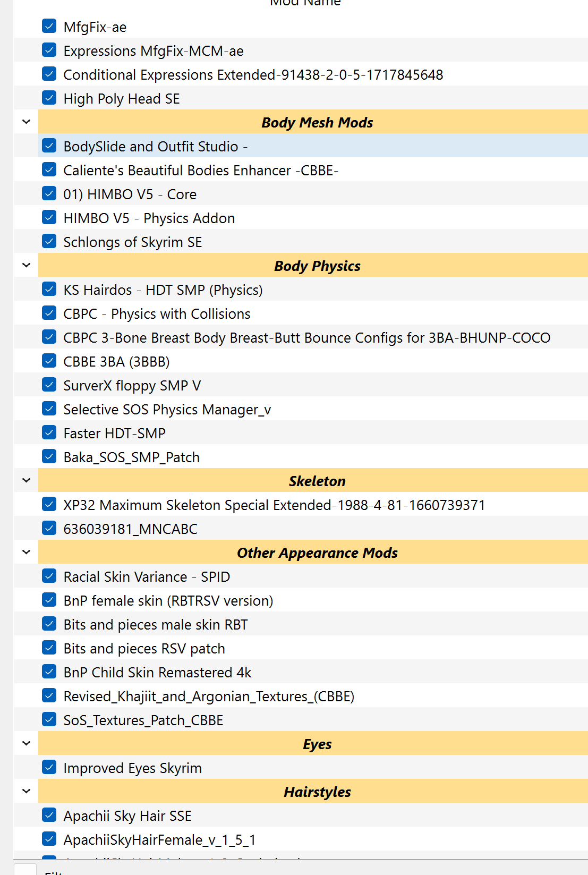This screenshot has width=588, height=875.
Task: Select CBPC - Physics with Collisions name
Action: (x=157, y=314)
